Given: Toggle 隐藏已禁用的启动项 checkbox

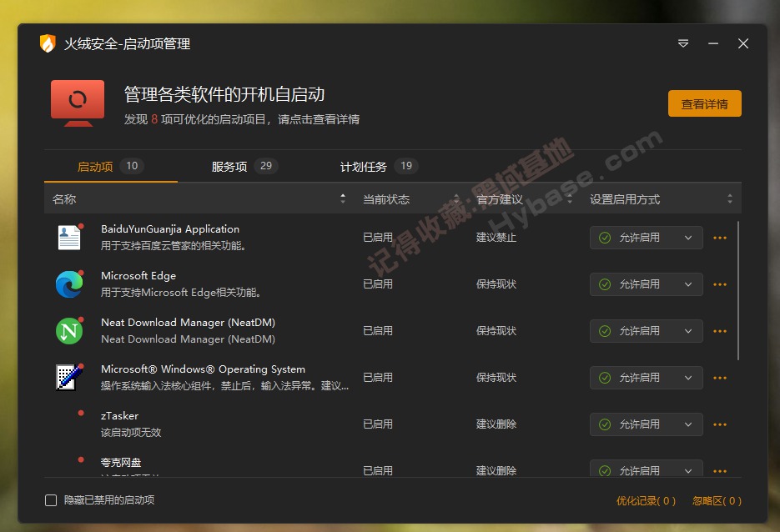Looking at the screenshot, I should (x=51, y=500).
